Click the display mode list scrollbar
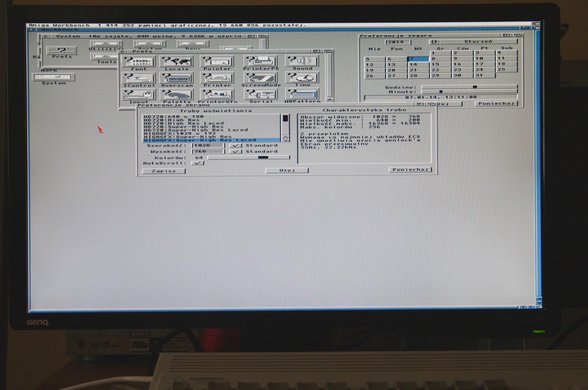Viewport: 588px width, 390px height. point(285,125)
